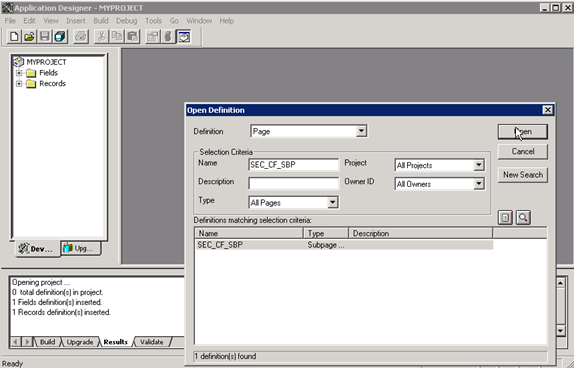
Task: Select the Upgrade output tab
Action: [79, 342]
